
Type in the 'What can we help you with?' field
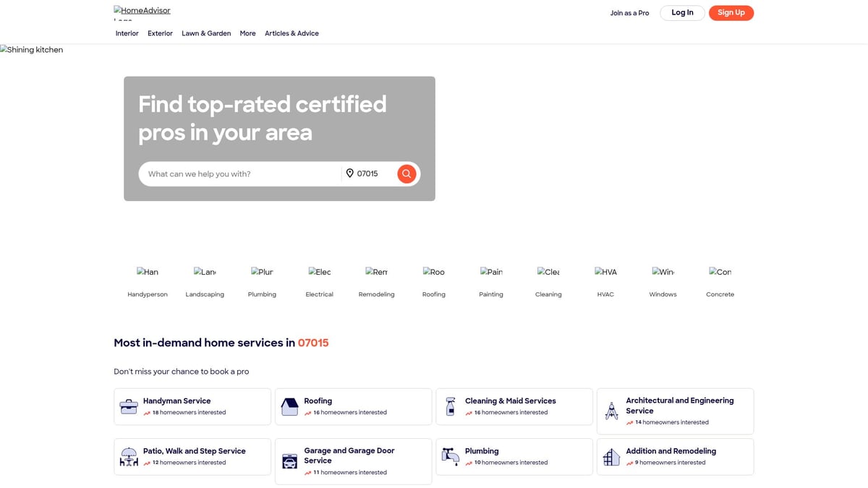[x=239, y=174]
